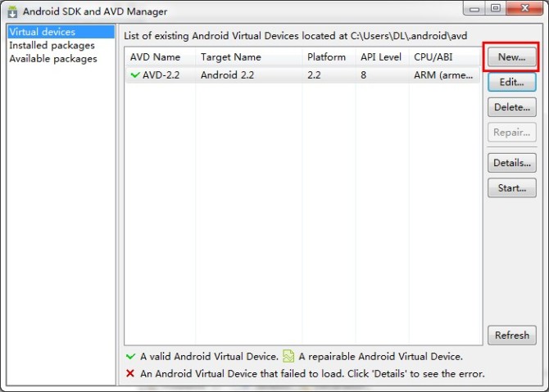Screen dimensions: 549x392
Task: Maximize the AVD Manager window
Action: (496, 8)
